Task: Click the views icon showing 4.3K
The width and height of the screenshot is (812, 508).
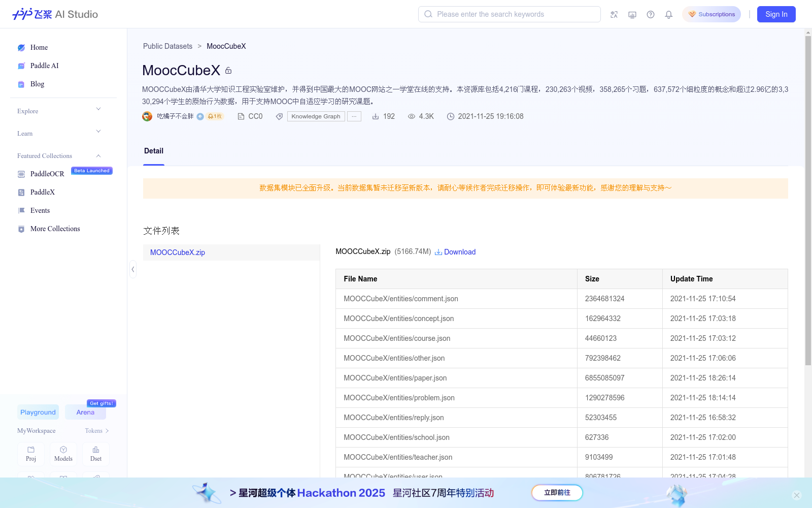Action: tap(412, 116)
